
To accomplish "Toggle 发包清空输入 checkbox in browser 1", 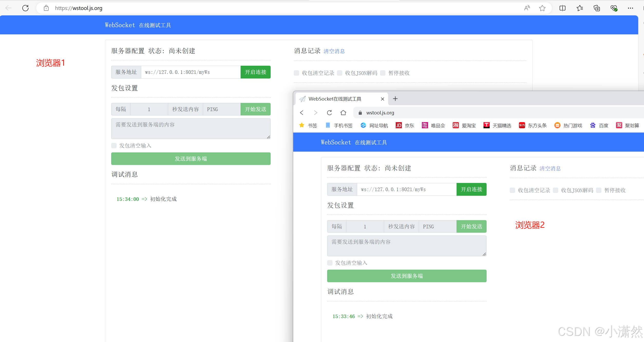I will pos(114,146).
